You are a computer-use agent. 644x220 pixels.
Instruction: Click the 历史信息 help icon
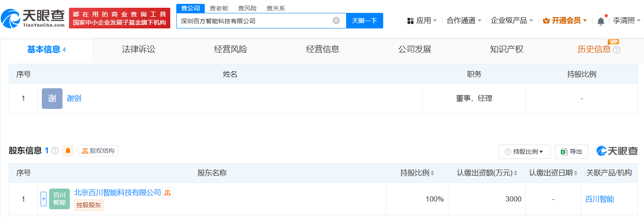[616, 50]
